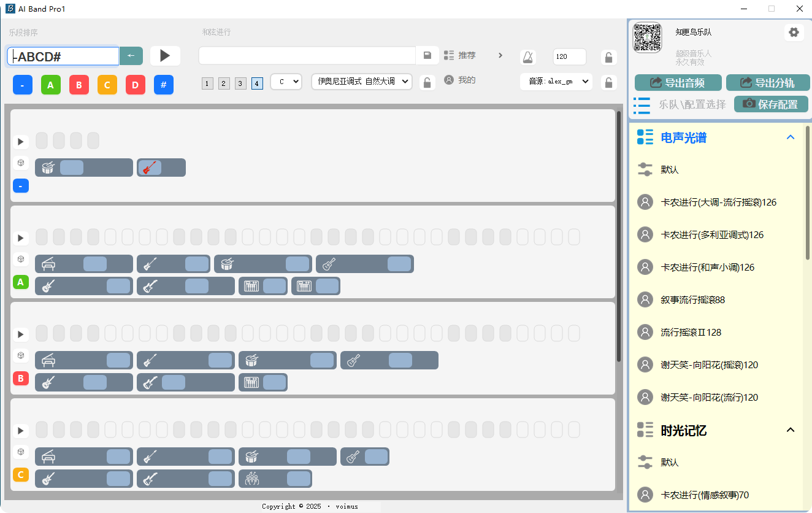This screenshot has width=812, height=513.
Task: Click the dice randomize icon in section A
Action: pos(21,259)
